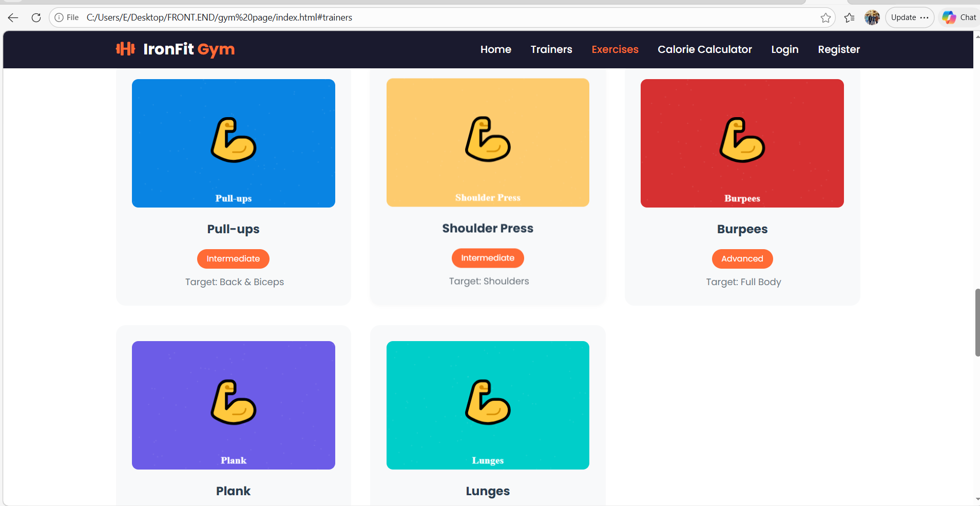Click the IronFit Gym brand name
Viewport: 980px width, 506px height.
[x=189, y=49]
